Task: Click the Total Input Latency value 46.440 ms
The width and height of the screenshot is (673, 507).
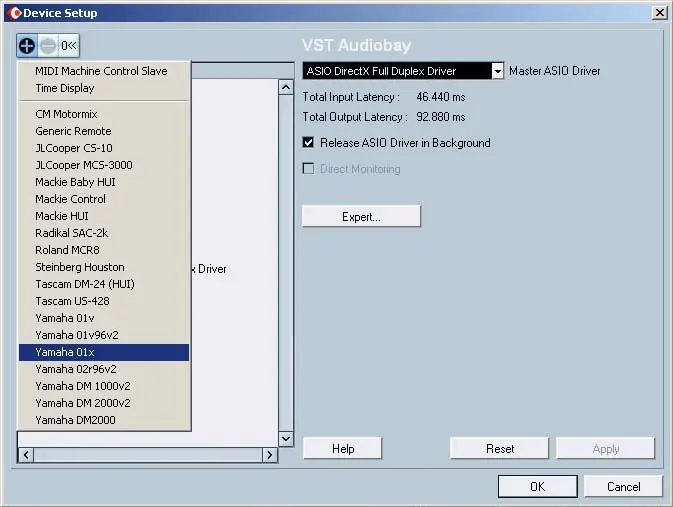Action: point(441,97)
